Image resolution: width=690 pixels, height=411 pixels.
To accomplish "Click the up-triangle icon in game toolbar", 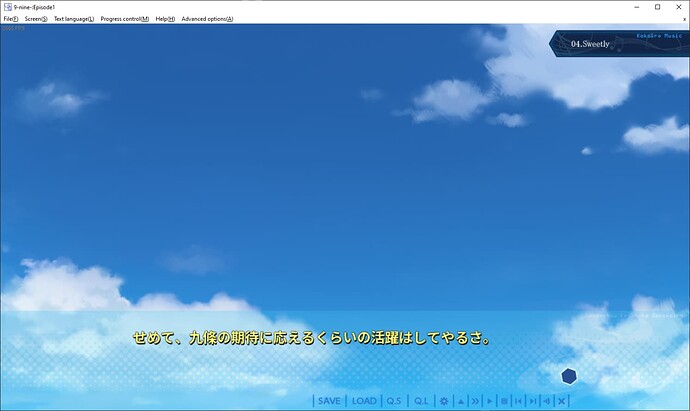I will coord(460,401).
